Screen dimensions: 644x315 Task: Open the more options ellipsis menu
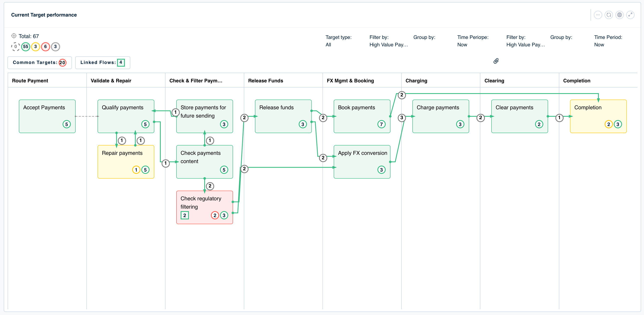pyautogui.click(x=598, y=15)
